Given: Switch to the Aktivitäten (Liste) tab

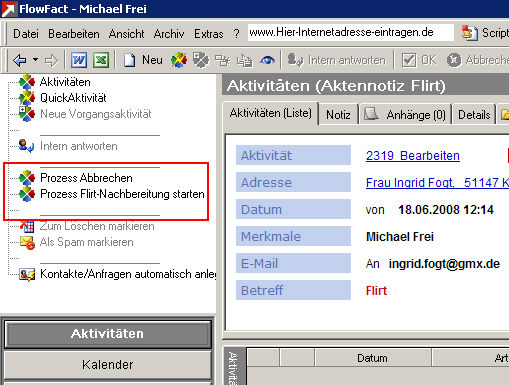Looking at the screenshot, I should [271, 113].
